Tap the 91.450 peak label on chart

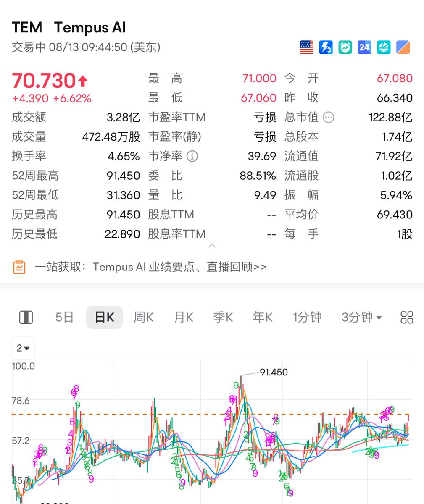click(274, 372)
